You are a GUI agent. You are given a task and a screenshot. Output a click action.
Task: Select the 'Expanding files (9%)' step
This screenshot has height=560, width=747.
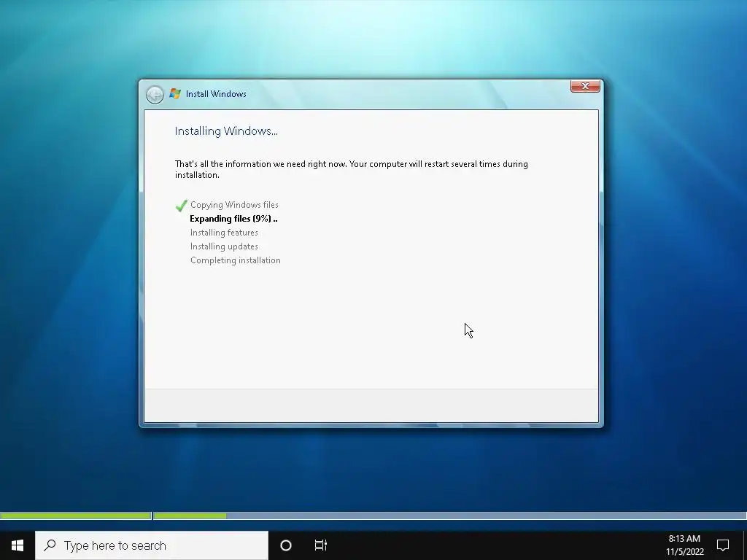click(233, 219)
